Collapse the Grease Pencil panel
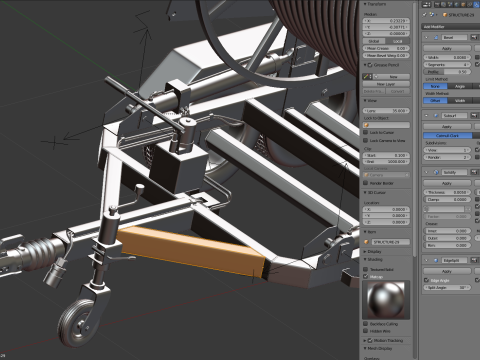 (365, 65)
